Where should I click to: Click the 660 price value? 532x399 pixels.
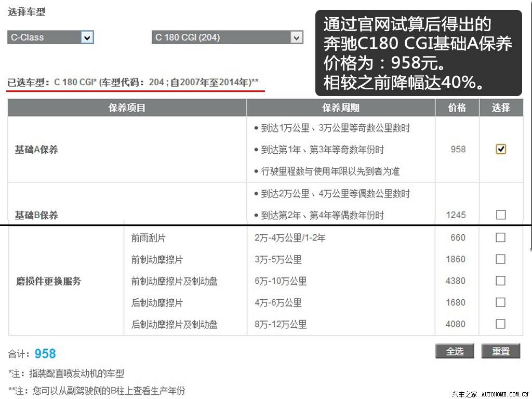[458, 237]
